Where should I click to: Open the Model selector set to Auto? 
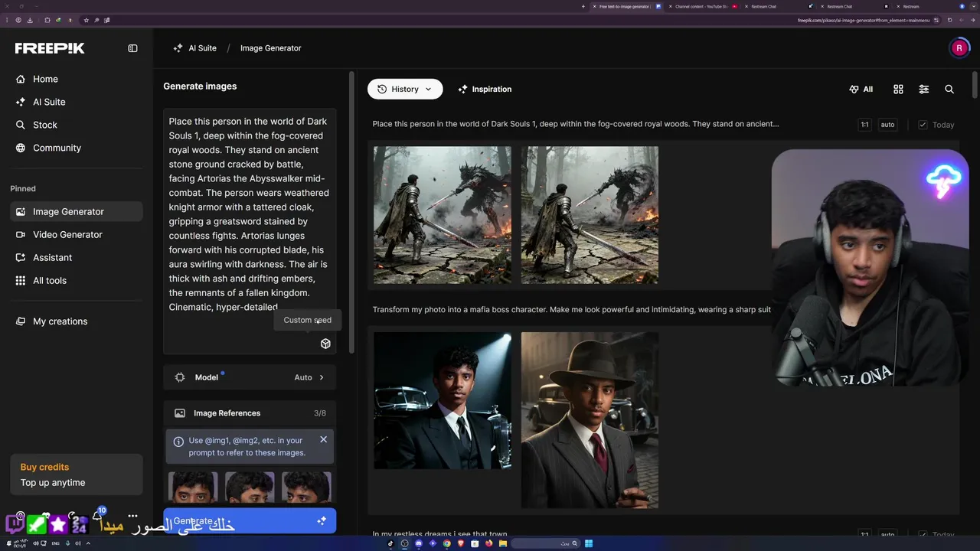pos(250,377)
